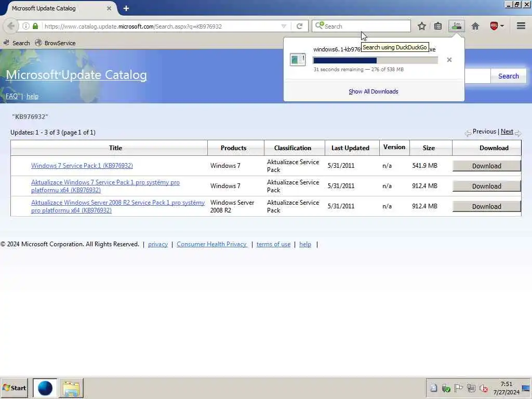
Task: Download the Windows Server 2008 R2 update
Action: 486,207
